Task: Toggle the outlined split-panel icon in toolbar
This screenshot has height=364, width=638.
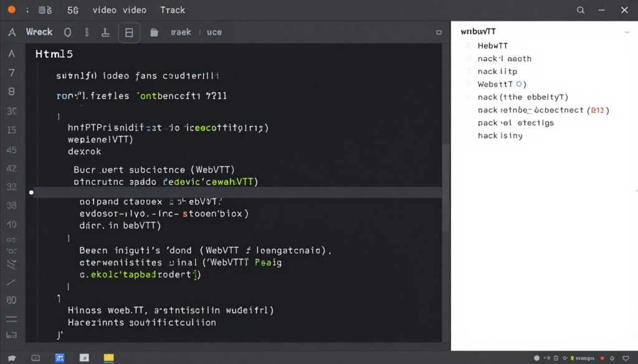Action: click(129, 32)
